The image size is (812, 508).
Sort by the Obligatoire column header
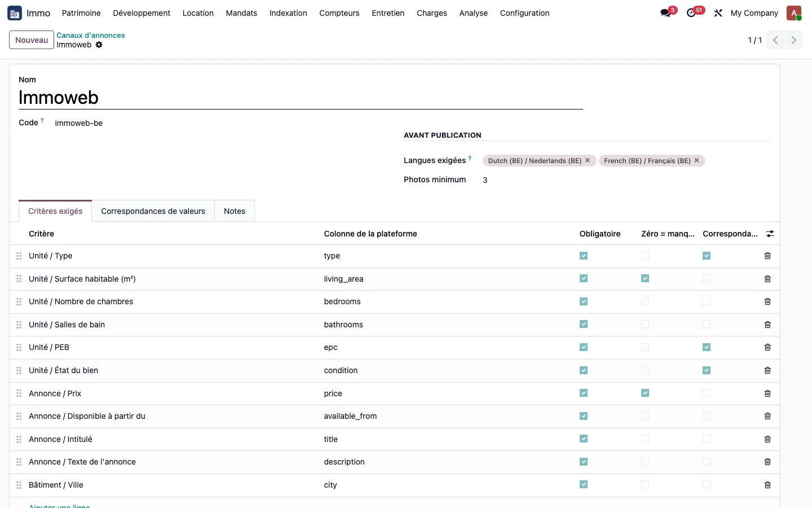point(600,234)
